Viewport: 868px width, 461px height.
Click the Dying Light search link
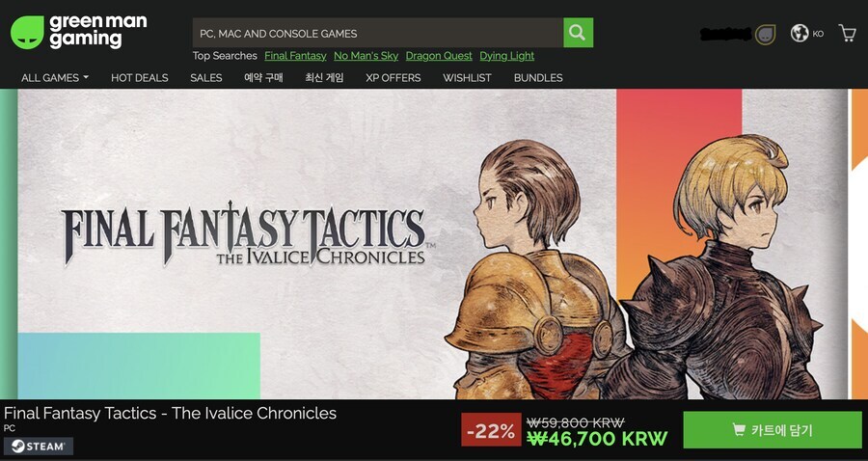tap(507, 56)
